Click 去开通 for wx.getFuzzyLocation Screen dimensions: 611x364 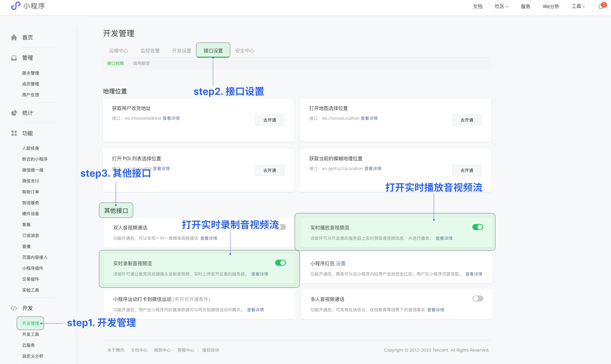tap(467, 170)
